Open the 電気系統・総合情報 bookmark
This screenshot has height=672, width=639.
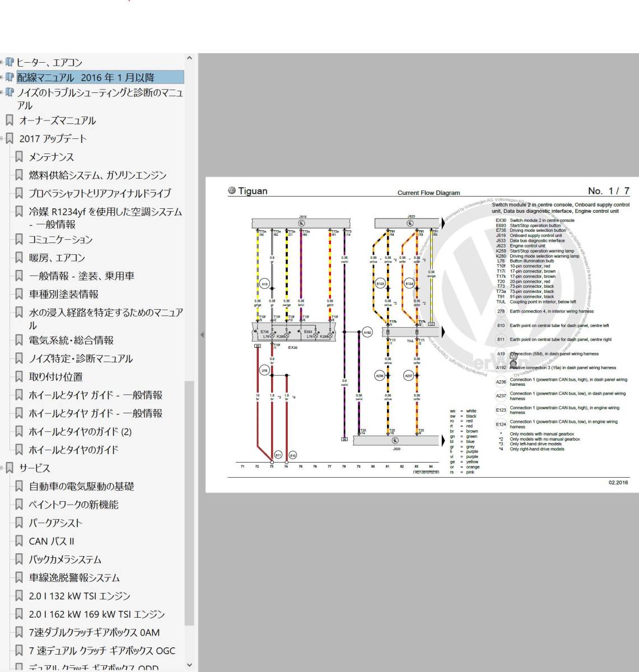coord(71,340)
